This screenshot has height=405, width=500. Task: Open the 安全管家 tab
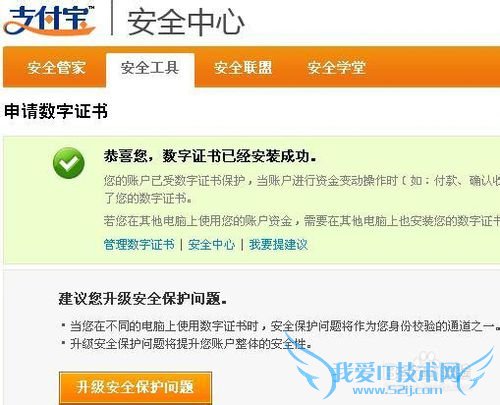[x=56, y=68]
